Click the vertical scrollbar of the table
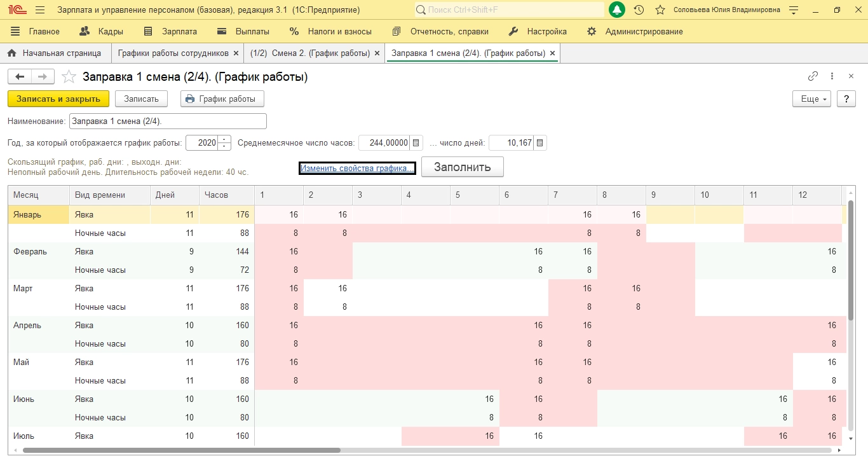 (851, 261)
